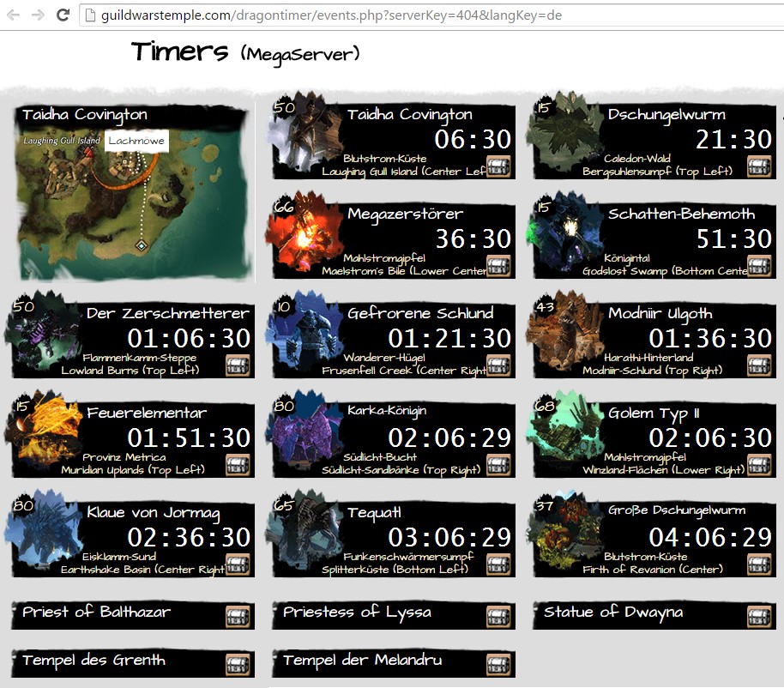The image size is (784, 688).
Task: Click the chest icon on Modniir Ulgoth card
Action: click(759, 365)
